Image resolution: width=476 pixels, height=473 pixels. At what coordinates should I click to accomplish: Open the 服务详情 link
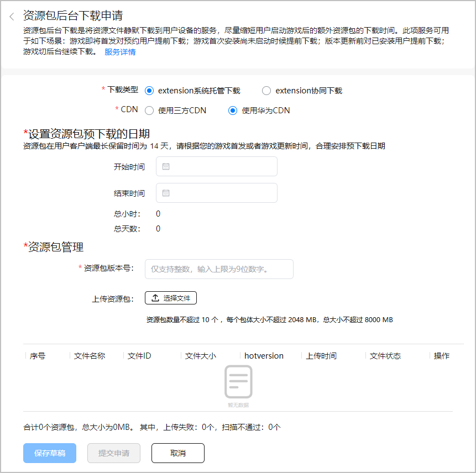(x=120, y=52)
